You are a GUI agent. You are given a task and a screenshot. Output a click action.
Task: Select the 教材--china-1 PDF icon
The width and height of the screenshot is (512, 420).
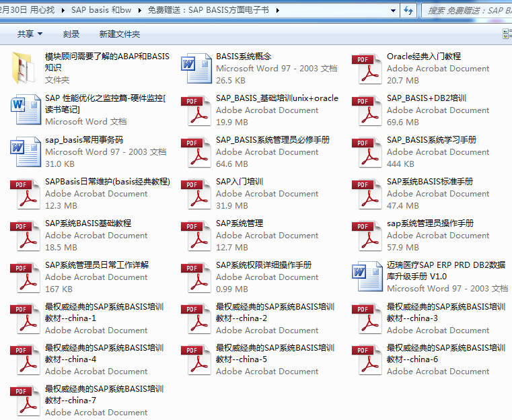pos(25,319)
